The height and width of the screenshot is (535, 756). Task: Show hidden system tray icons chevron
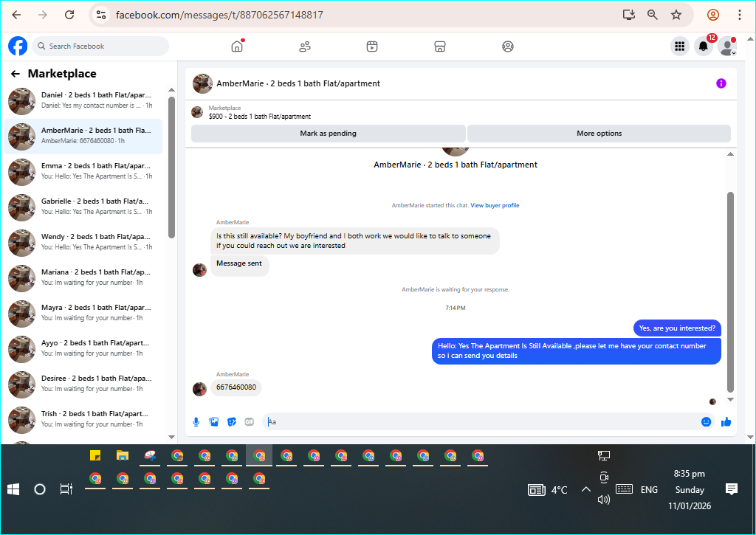(585, 490)
